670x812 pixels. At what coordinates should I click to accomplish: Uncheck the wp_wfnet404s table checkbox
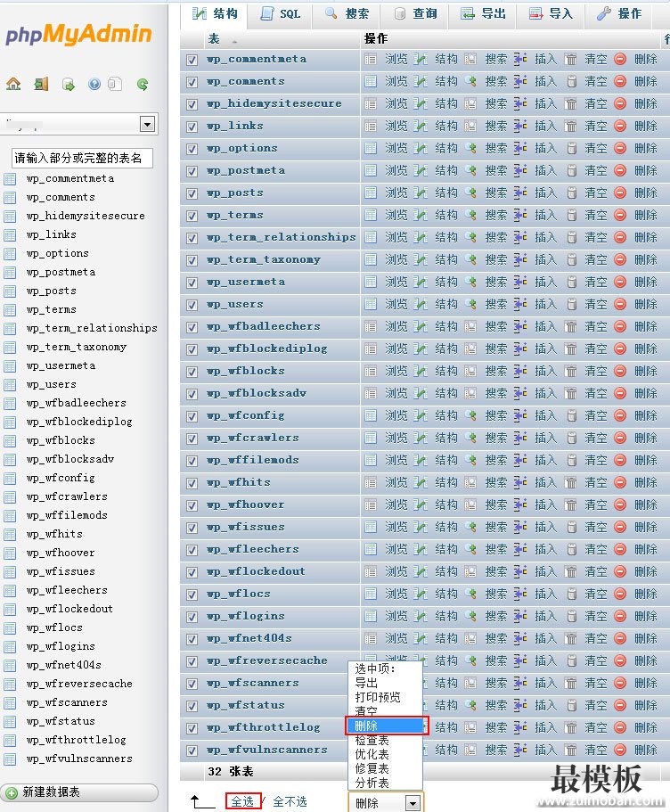point(192,638)
